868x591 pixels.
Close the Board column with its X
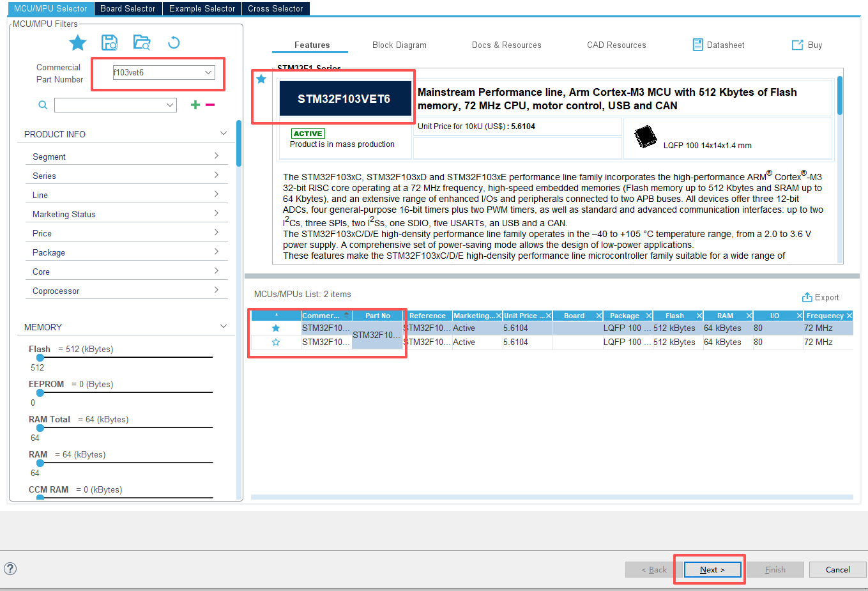(x=599, y=316)
